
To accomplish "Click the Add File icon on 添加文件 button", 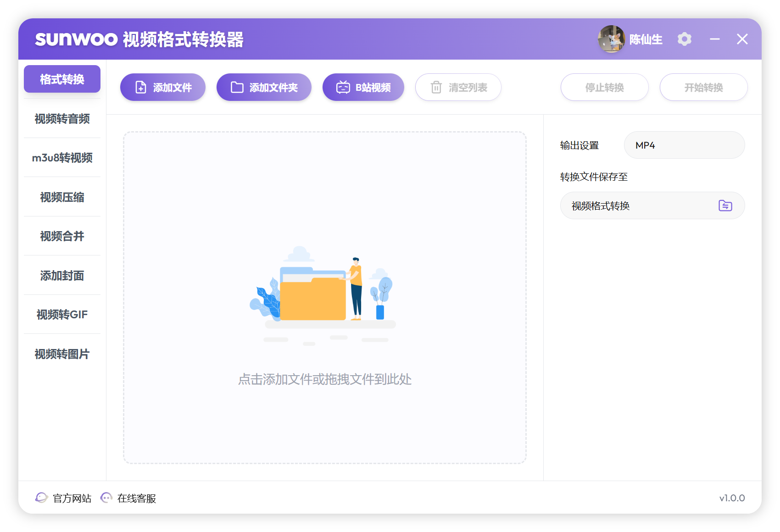I will click(140, 87).
